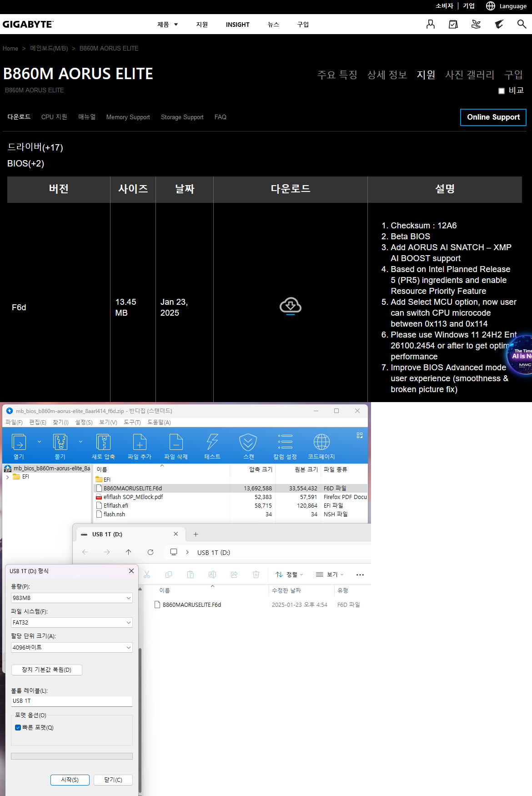
Task: Click the 파일 추가 (Add file) icon
Action: point(140,442)
